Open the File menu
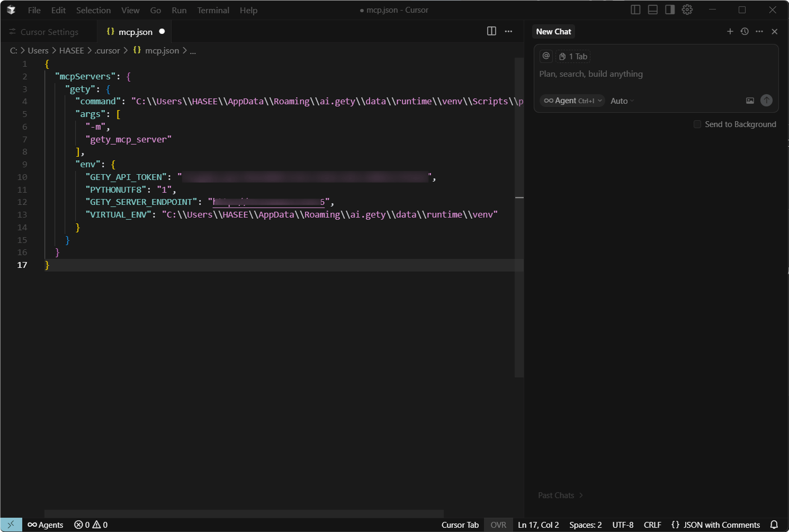This screenshot has width=789, height=532. pyautogui.click(x=34, y=10)
